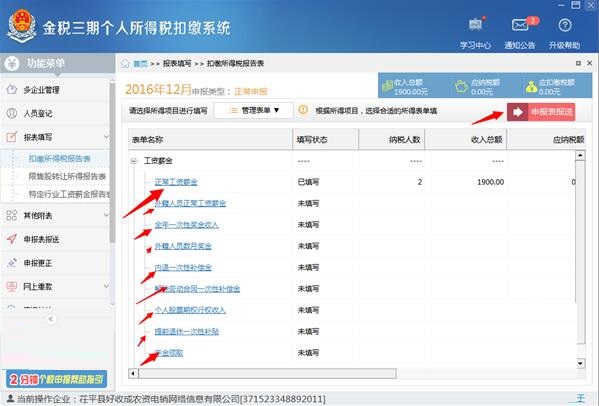Image resolution: width=599 pixels, height=406 pixels.
Task: Click the 2016年12月 period label
Action: pyautogui.click(x=158, y=89)
